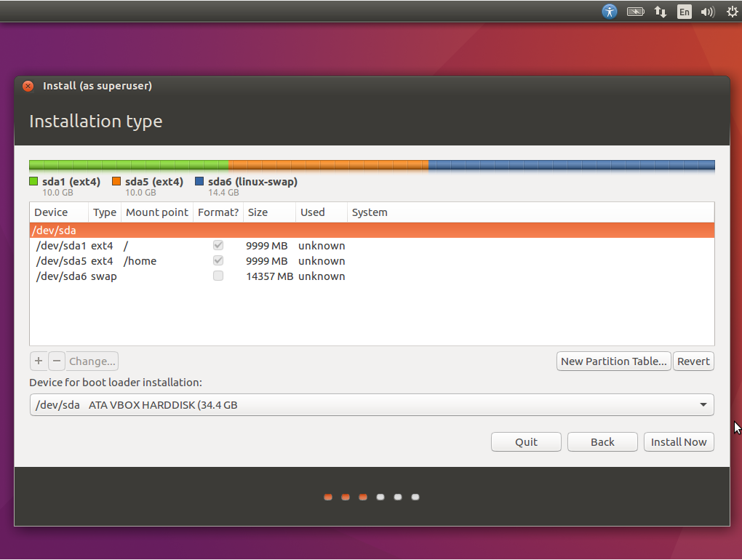Open the En keyboard layout indicator
Screen dimensions: 742x560
(684, 12)
